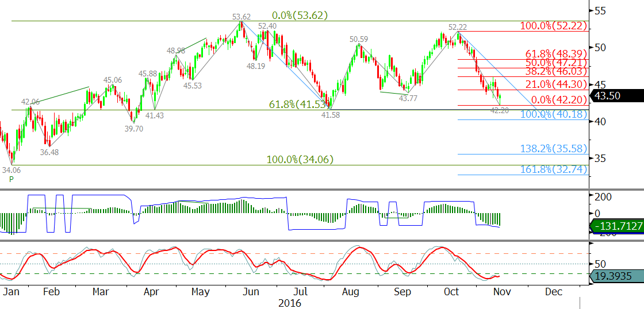This screenshot has height=309, width=644.
Task: Select the 41.58 swing low label
Action: tap(329, 115)
